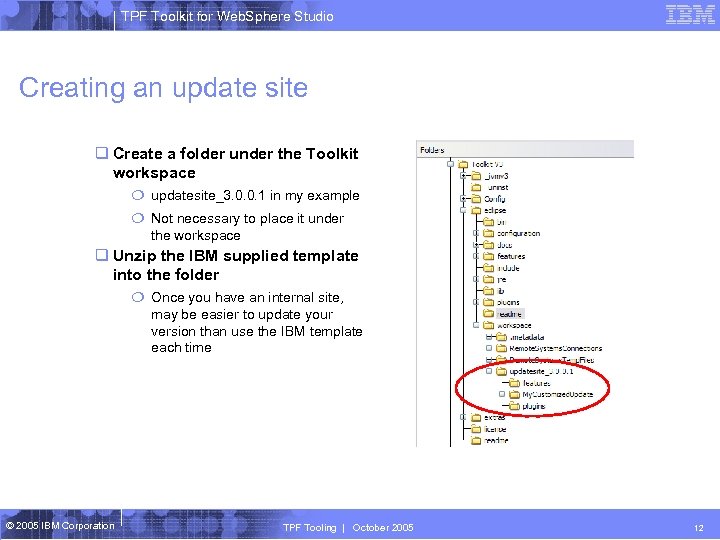Click the Config folder icon
Screen dimensions: 720x540
click(x=476, y=199)
